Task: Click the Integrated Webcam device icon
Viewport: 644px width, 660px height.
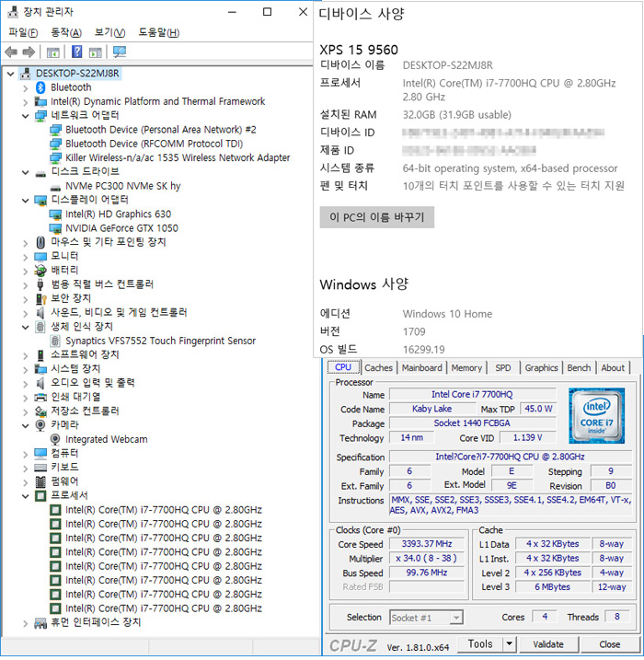Action: coord(55,439)
